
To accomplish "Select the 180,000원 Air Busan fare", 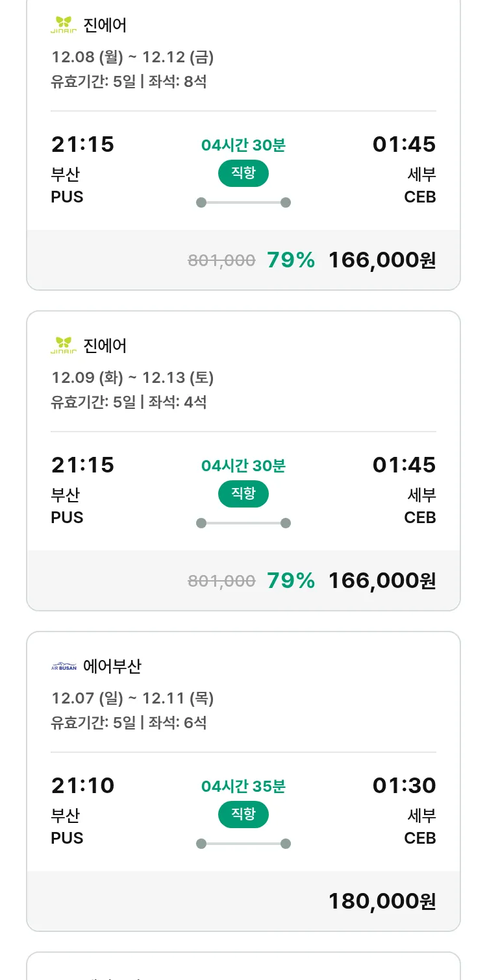I will coord(382,901).
